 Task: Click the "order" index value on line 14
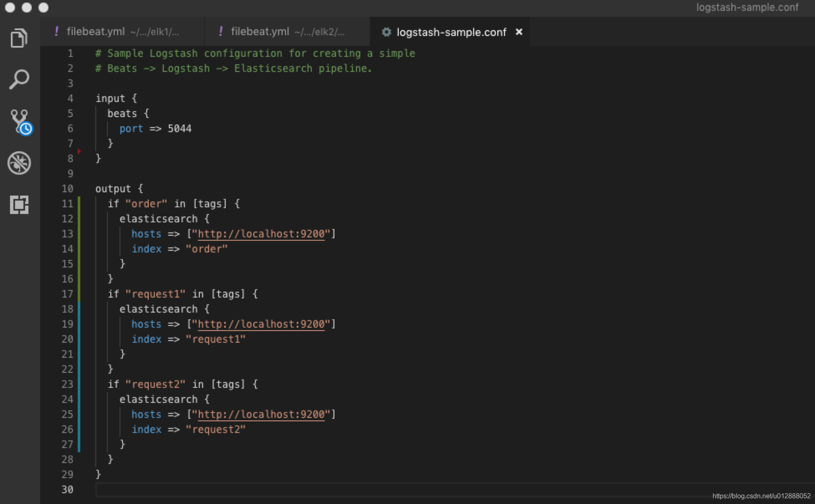point(206,249)
